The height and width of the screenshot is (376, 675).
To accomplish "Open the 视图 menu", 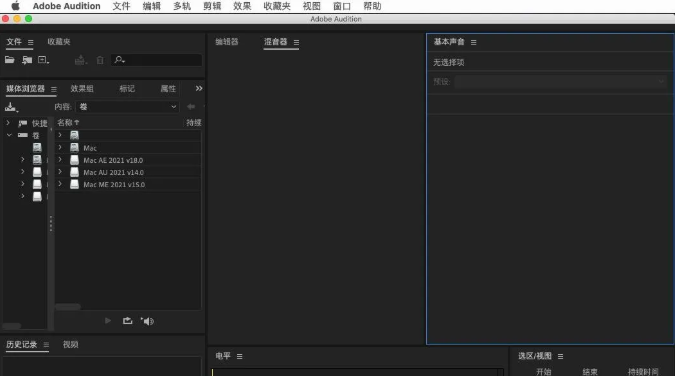I will click(x=312, y=6).
